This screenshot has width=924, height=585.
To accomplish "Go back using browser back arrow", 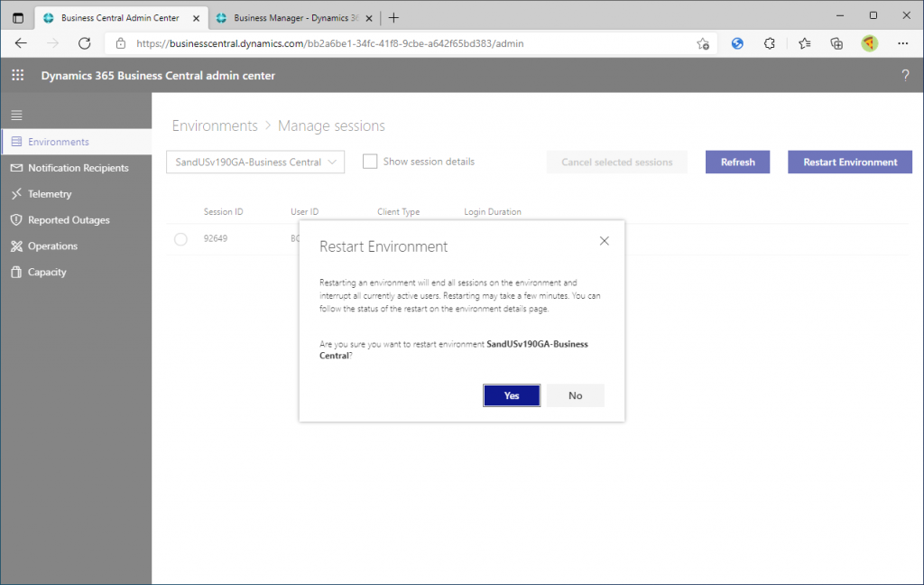I will (x=21, y=43).
